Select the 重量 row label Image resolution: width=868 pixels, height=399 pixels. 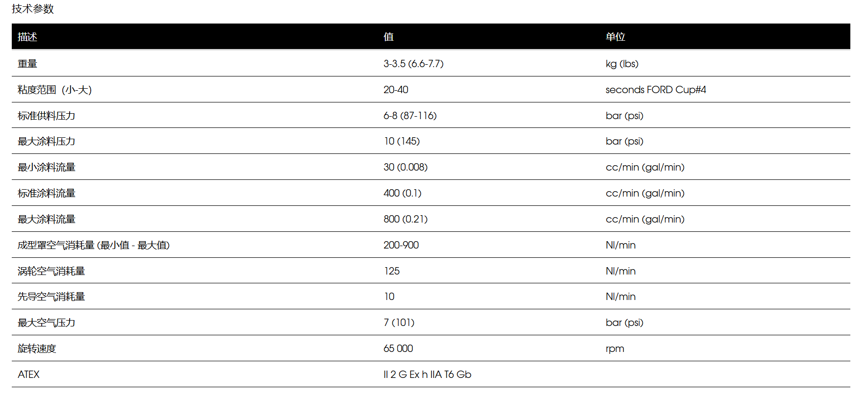pos(27,64)
